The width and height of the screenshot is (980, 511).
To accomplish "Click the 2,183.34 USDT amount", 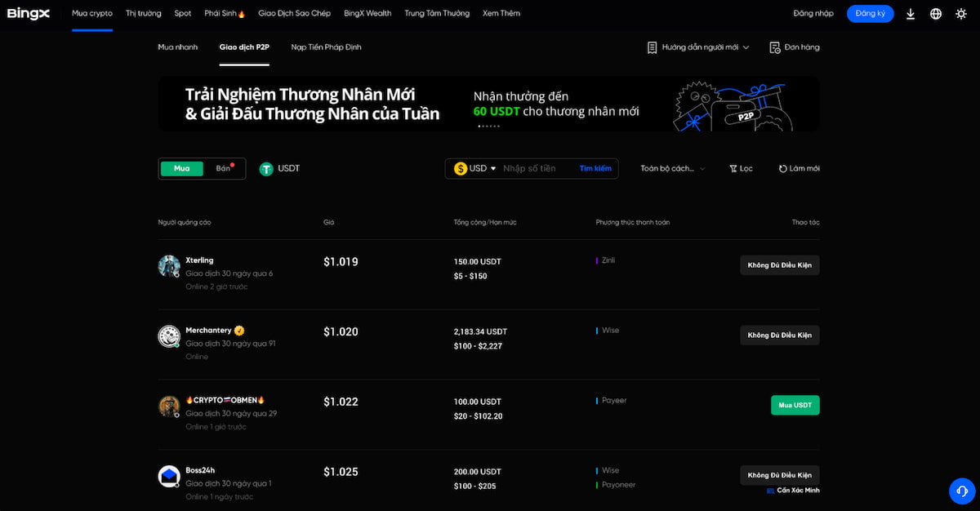I will pyautogui.click(x=480, y=332).
